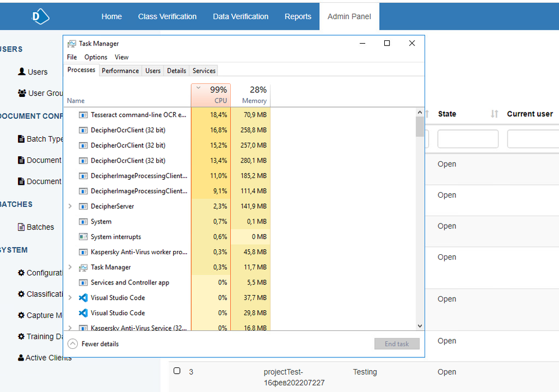Click the Capture gear icon in sidebar
Screen dimensions: 559x392
pyautogui.click(x=21, y=315)
